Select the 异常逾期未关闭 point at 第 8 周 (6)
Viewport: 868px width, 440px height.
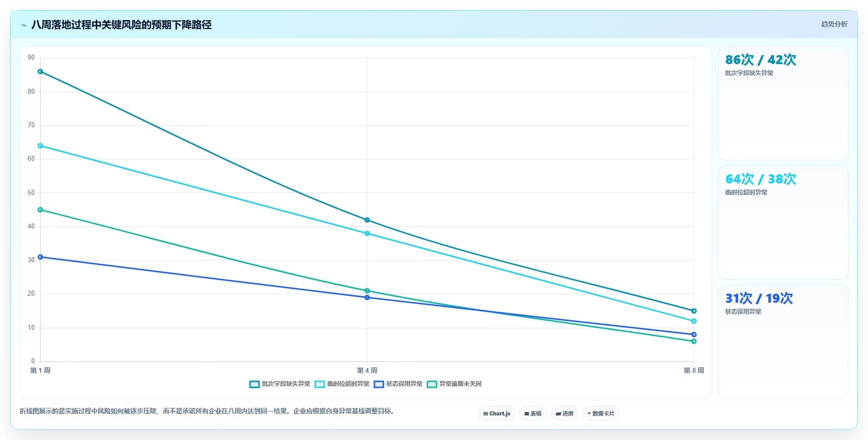click(x=694, y=341)
